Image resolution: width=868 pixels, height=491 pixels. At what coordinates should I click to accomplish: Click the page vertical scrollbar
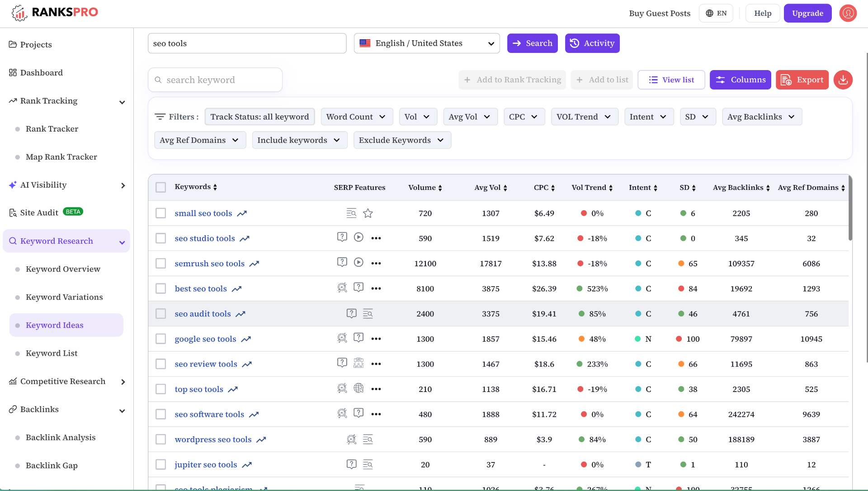tap(867, 208)
